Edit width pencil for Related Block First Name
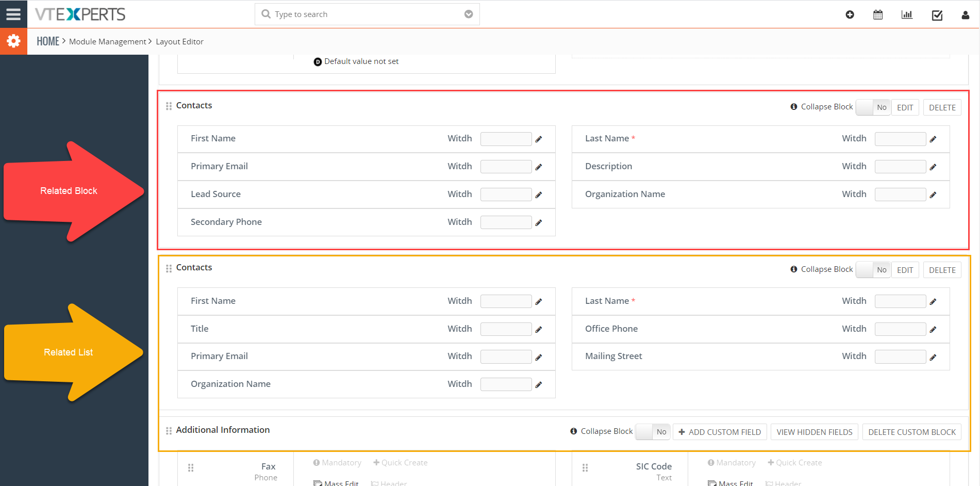 [x=539, y=139]
